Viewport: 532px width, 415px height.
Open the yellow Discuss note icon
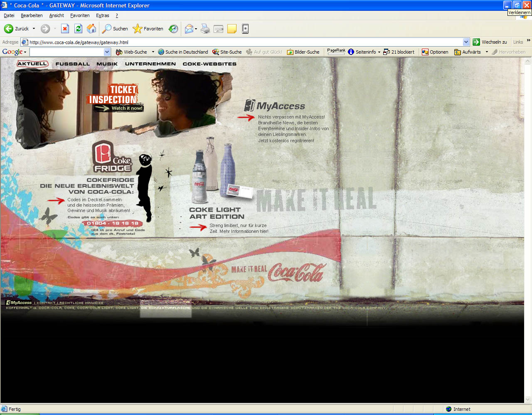pos(232,29)
